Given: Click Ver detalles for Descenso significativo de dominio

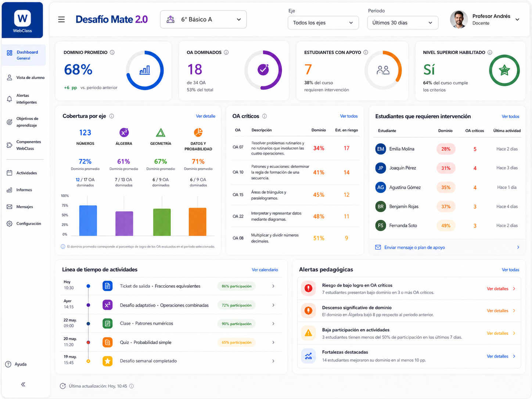Looking at the screenshot, I should point(501,311).
